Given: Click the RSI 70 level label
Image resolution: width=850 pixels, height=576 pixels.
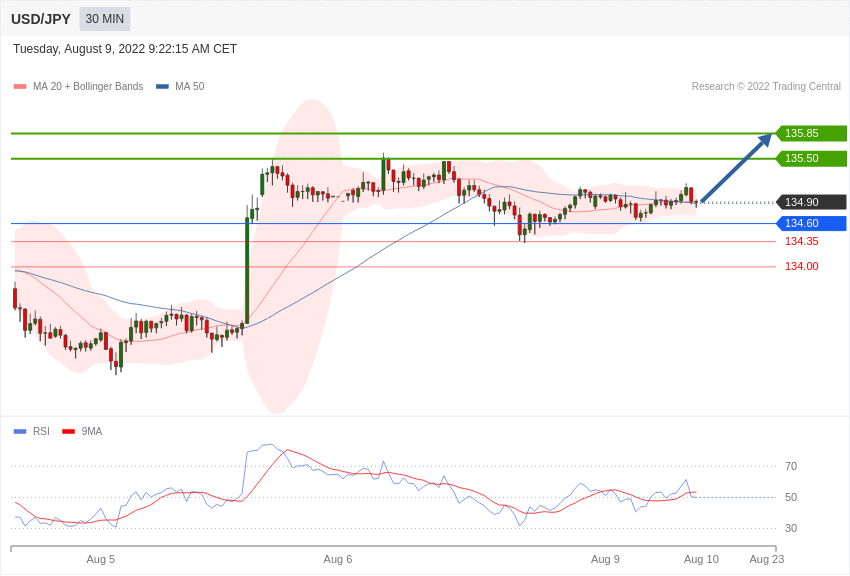Looking at the screenshot, I should pos(791,466).
